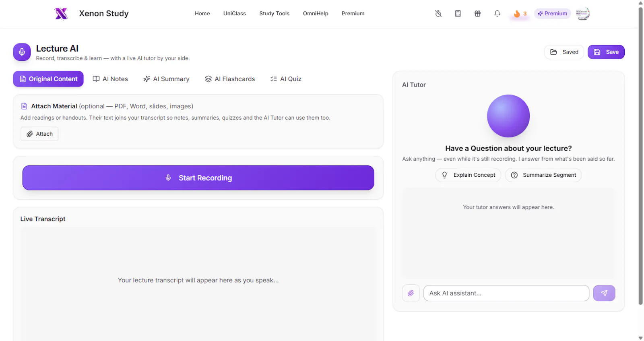Click the 'Your tutor answers will appear here.' text

(508, 207)
